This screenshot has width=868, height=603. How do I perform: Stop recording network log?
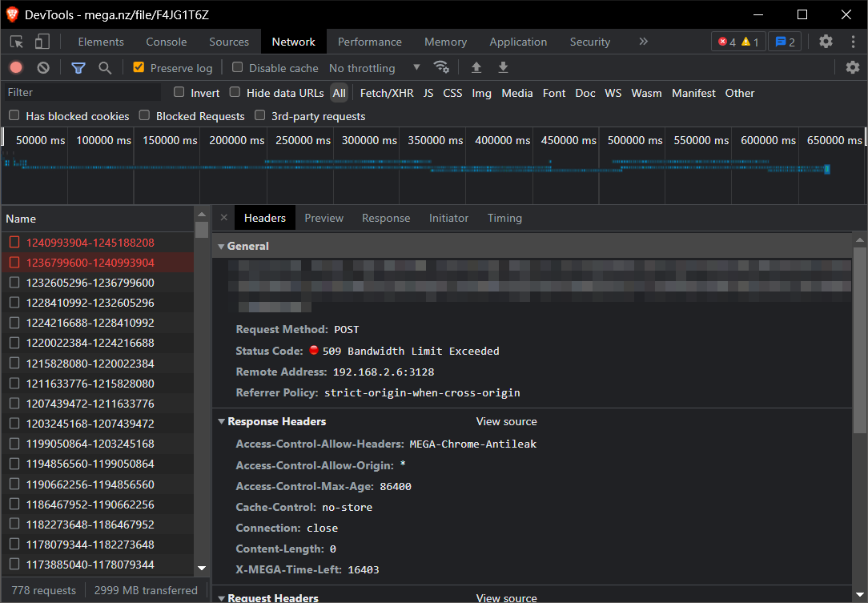(x=16, y=68)
